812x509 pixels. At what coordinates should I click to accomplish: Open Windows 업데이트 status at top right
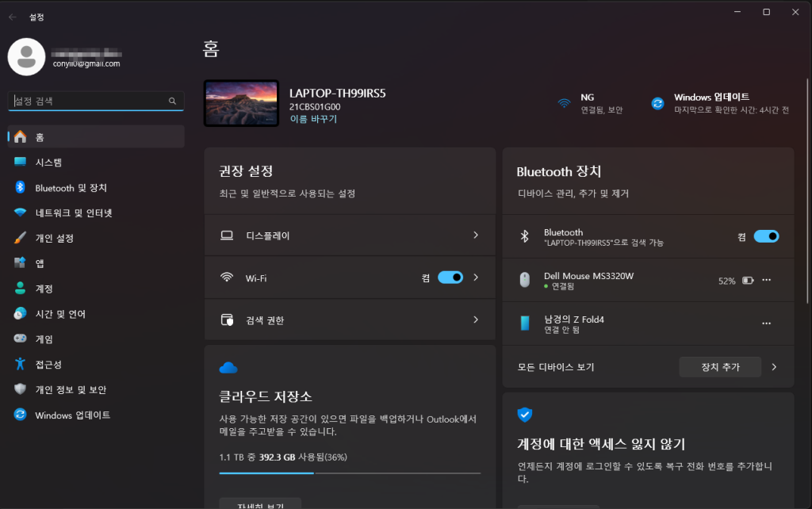point(720,104)
